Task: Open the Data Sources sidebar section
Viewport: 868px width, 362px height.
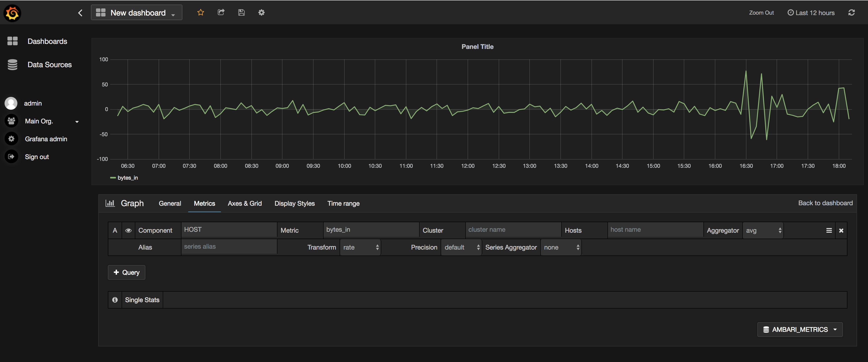Action: pos(50,64)
